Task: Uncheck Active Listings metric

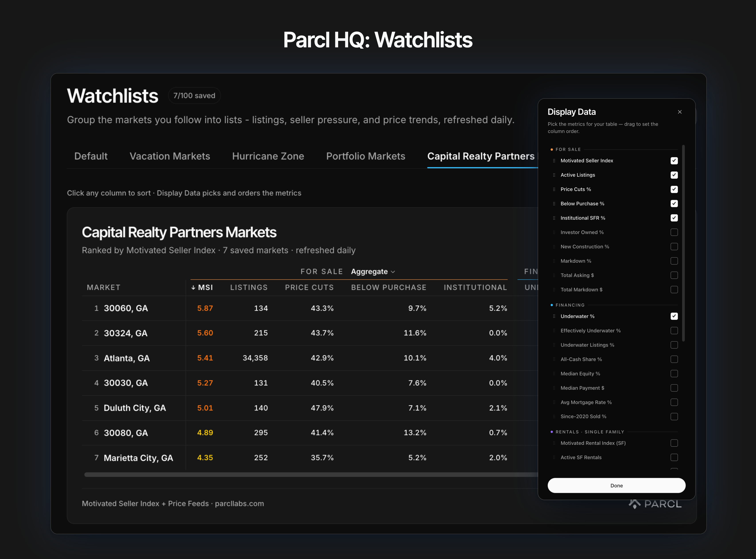Action: point(674,175)
